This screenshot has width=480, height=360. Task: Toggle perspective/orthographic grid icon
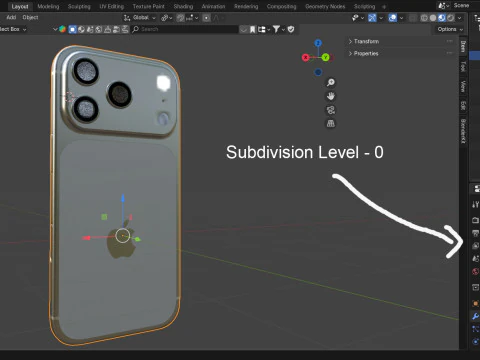tap(330, 124)
